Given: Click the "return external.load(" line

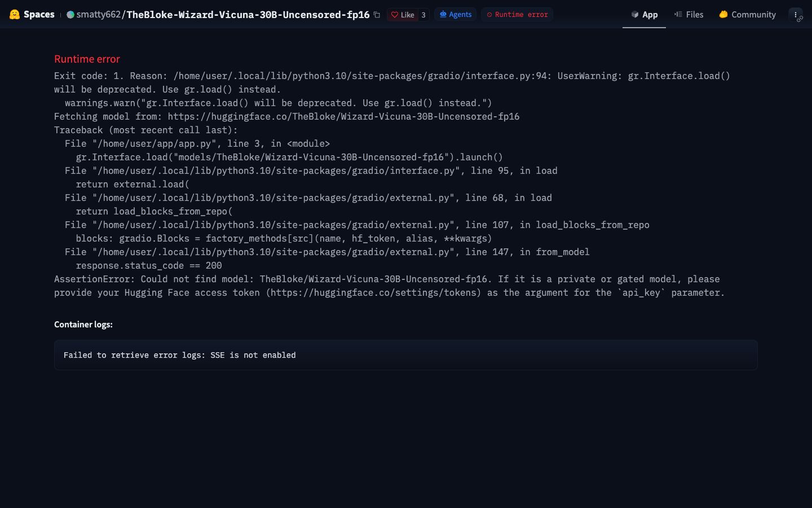Looking at the screenshot, I should click(133, 184).
